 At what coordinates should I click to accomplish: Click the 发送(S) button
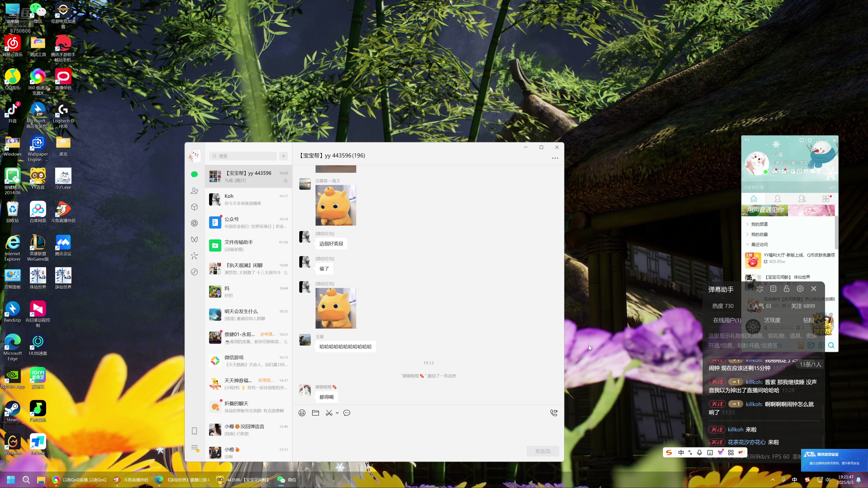point(542,451)
